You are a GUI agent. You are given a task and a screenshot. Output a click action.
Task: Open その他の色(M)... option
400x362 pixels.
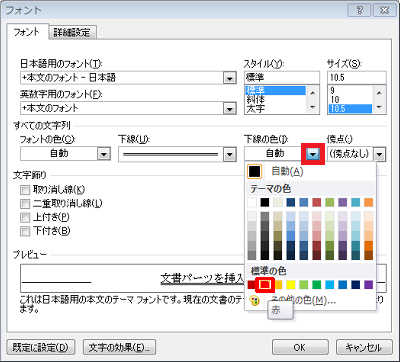pyautogui.click(x=303, y=301)
